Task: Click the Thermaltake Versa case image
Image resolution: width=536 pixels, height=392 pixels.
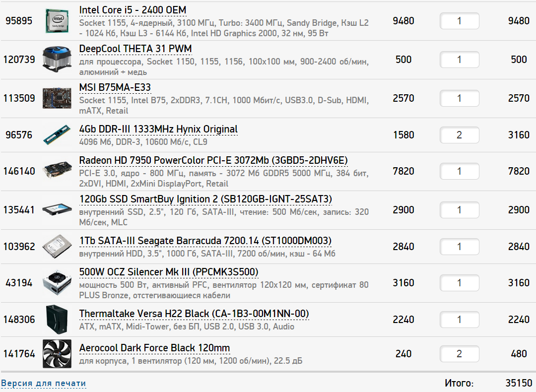Action: [57, 320]
